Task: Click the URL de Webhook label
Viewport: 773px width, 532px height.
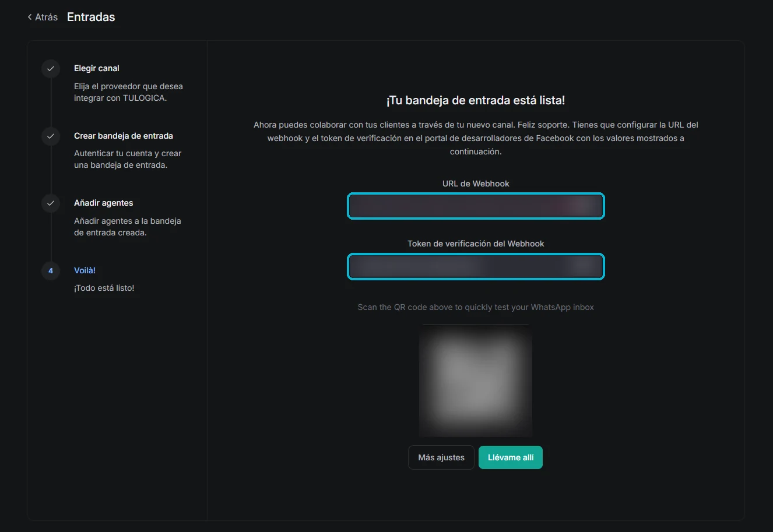Action: pyautogui.click(x=476, y=184)
